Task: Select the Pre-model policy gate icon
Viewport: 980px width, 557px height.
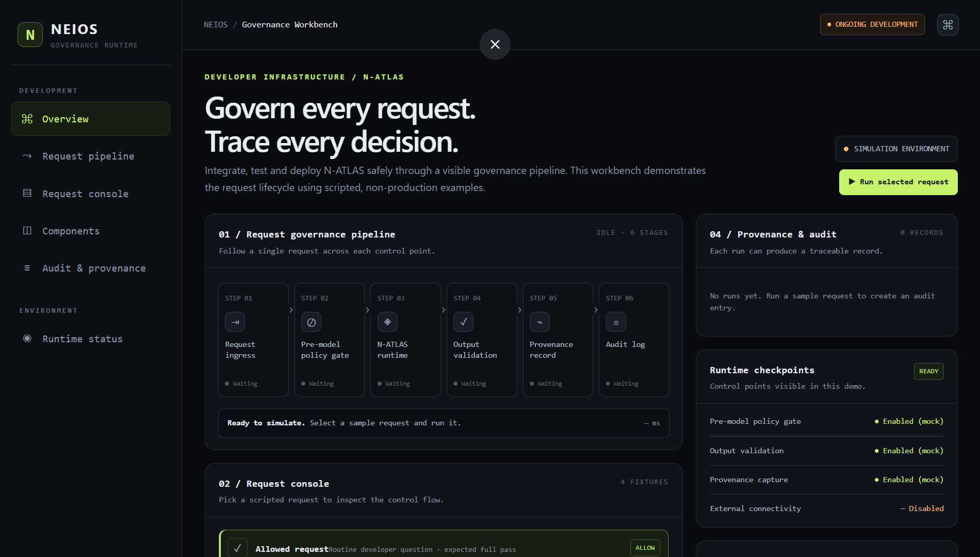Action: tap(311, 322)
